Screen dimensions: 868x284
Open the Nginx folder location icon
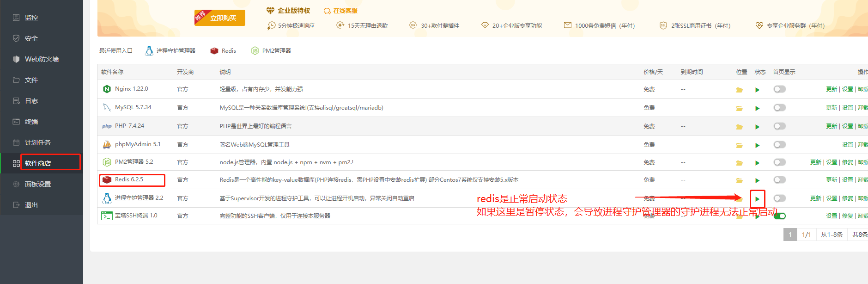739,90
